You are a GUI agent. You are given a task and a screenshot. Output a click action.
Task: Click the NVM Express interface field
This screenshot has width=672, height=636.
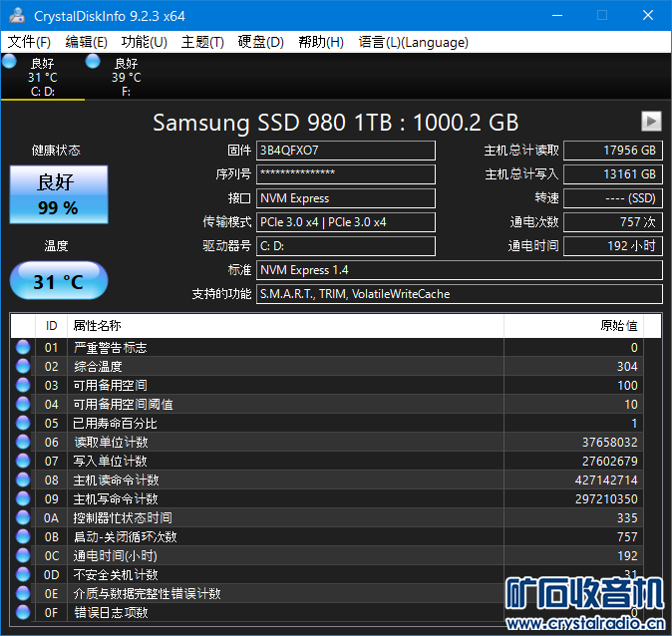(x=345, y=198)
